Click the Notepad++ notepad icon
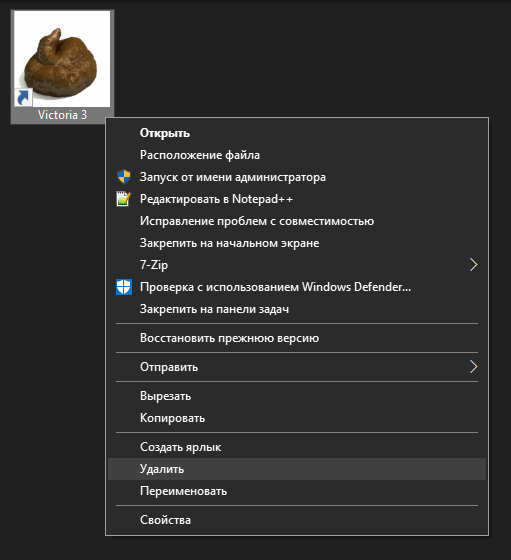Screen dimensions: 511x560 tap(124, 199)
